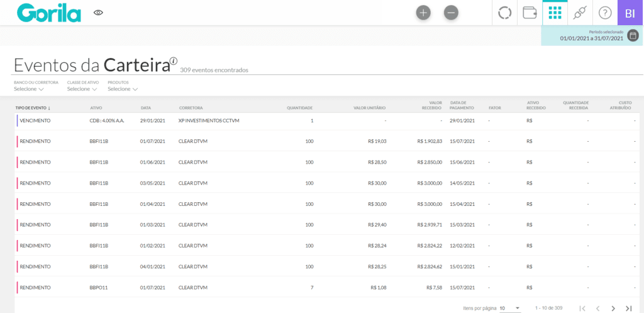Go to first page arrow

582,308
